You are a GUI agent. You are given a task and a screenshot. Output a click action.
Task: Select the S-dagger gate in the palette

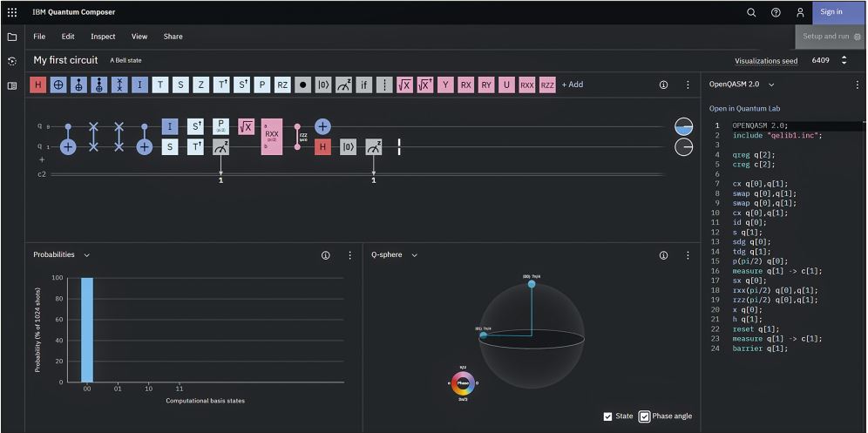point(242,85)
